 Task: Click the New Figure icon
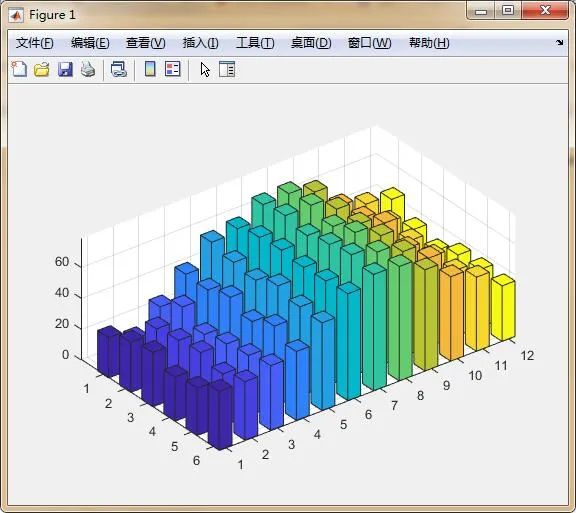click(19, 69)
